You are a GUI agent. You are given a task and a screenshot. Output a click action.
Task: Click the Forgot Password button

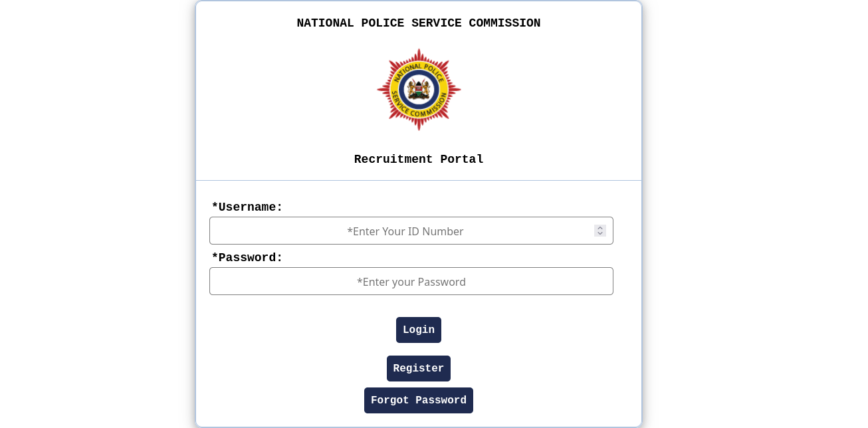pyautogui.click(x=419, y=400)
